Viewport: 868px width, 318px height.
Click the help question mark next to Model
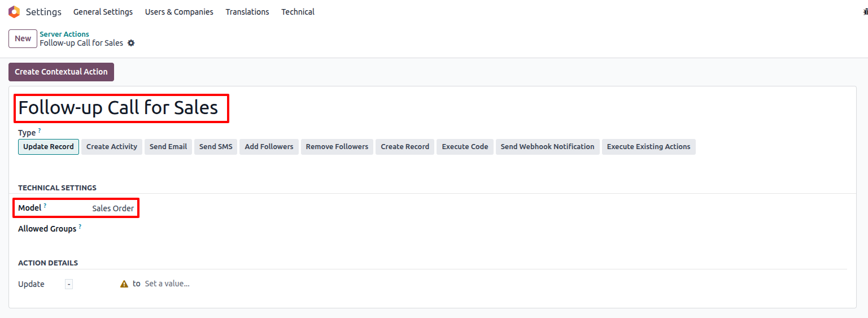(45, 206)
